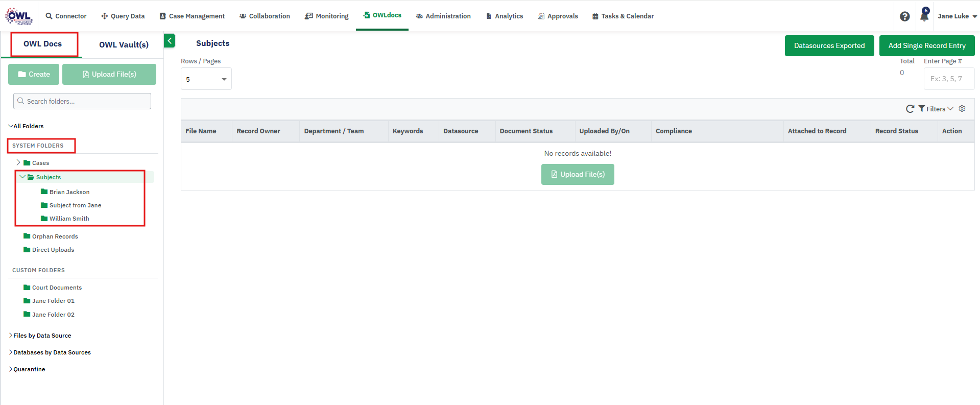Focus the Search folders field
This screenshot has height=405, width=980.
click(82, 101)
